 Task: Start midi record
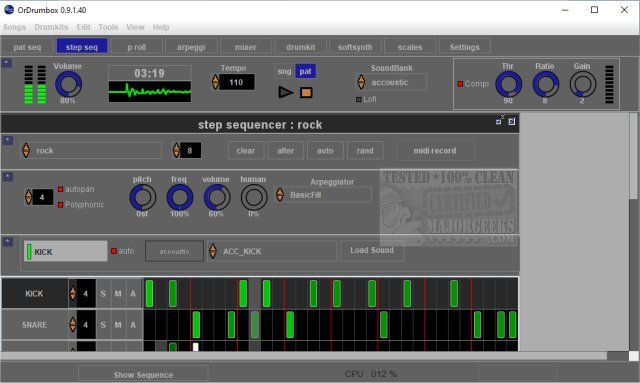[435, 151]
